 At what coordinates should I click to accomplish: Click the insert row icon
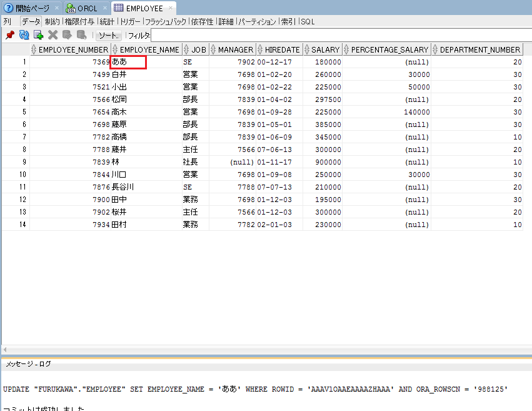click(x=38, y=35)
